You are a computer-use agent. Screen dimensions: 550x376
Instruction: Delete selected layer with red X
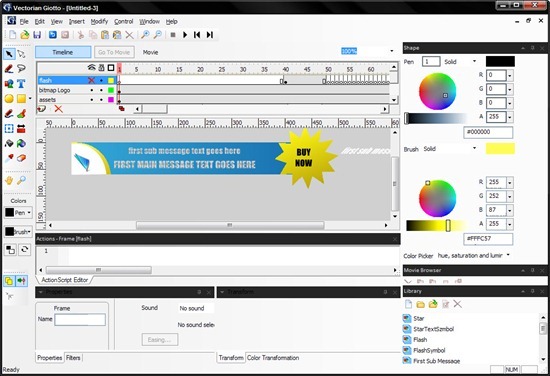(x=58, y=109)
